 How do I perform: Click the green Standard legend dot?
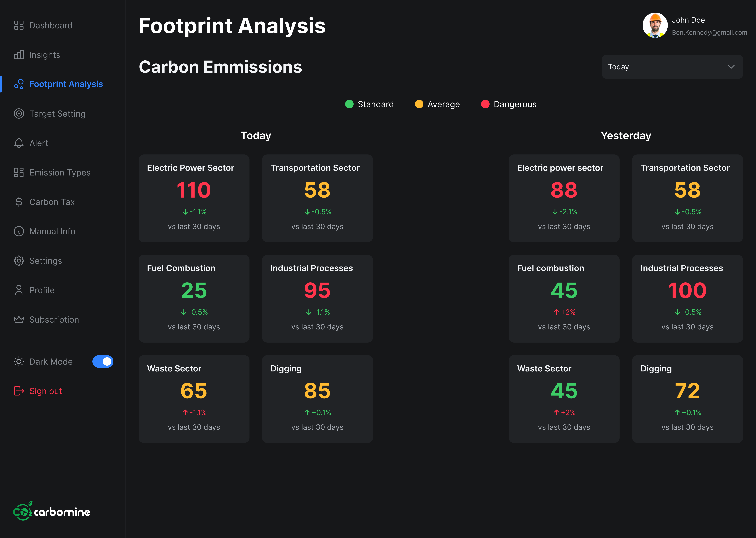(349, 104)
